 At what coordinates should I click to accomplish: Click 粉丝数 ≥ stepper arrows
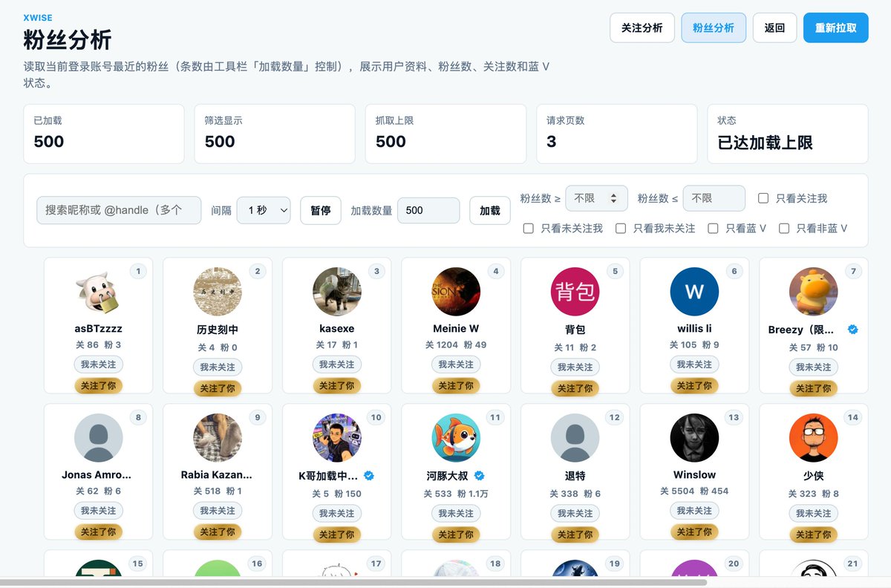613,198
